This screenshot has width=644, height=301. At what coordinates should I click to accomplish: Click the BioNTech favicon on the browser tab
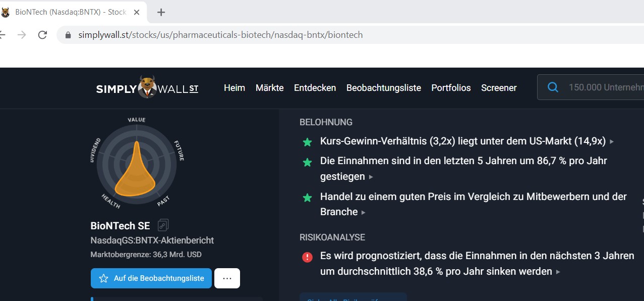coord(6,11)
